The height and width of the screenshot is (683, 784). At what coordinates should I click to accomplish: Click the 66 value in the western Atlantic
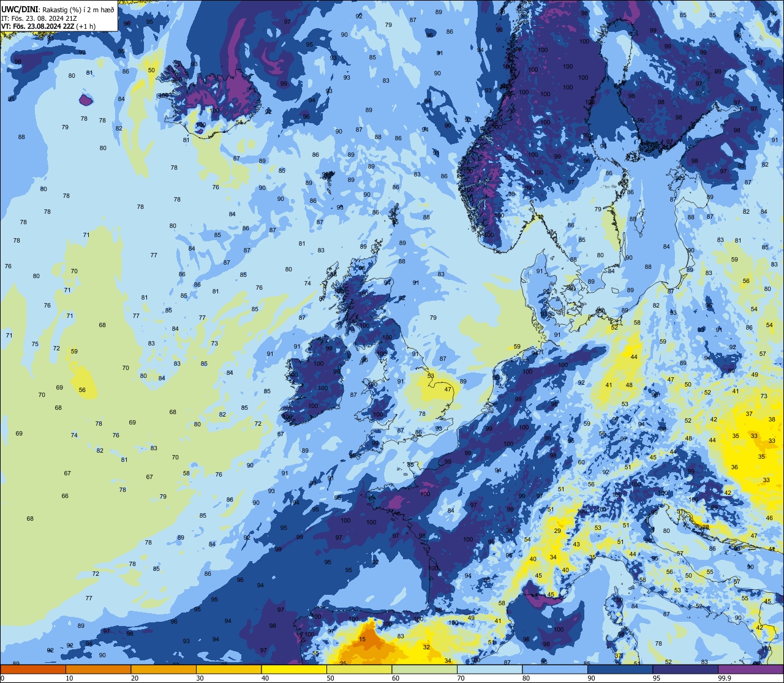coord(65,496)
